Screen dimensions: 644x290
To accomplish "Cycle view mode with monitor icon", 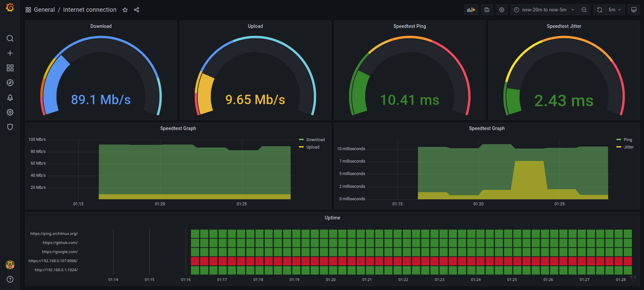I will pyautogui.click(x=634, y=10).
